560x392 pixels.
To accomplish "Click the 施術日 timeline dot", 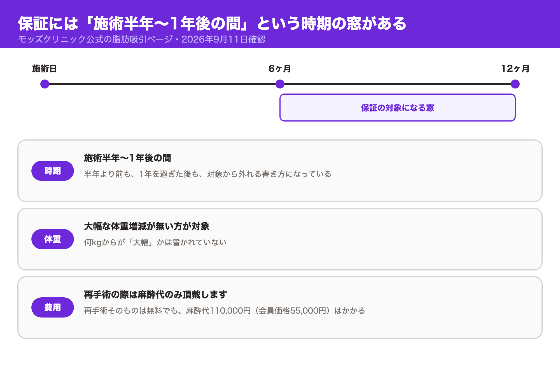I will coord(45,84).
